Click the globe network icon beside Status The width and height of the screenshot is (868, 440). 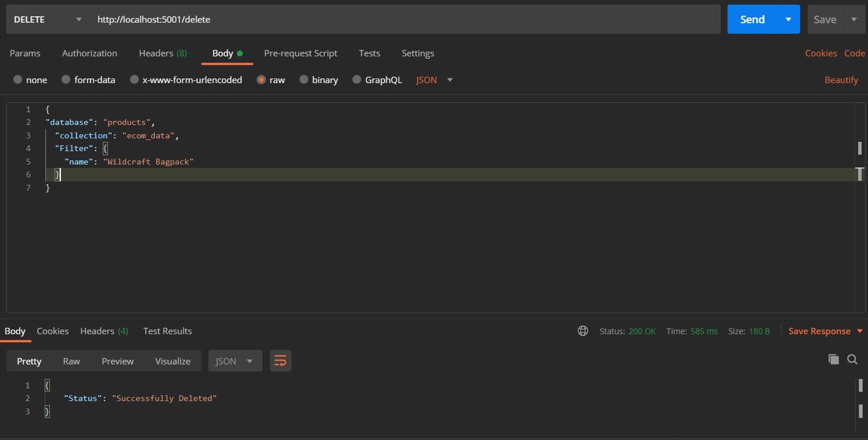[x=583, y=331]
